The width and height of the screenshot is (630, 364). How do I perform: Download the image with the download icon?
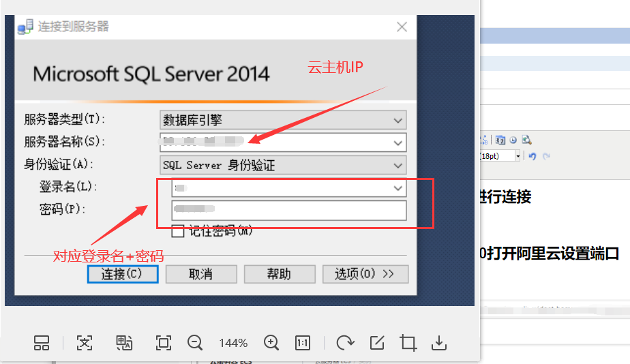(x=439, y=343)
